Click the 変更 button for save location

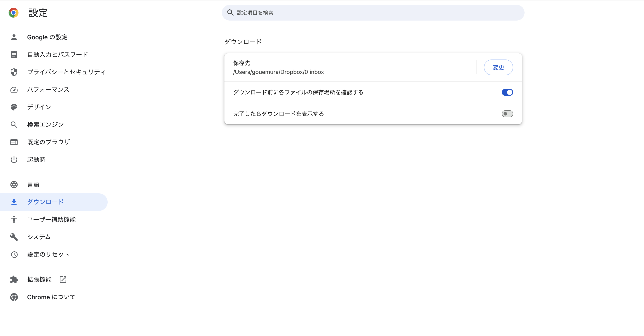[x=498, y=67]
